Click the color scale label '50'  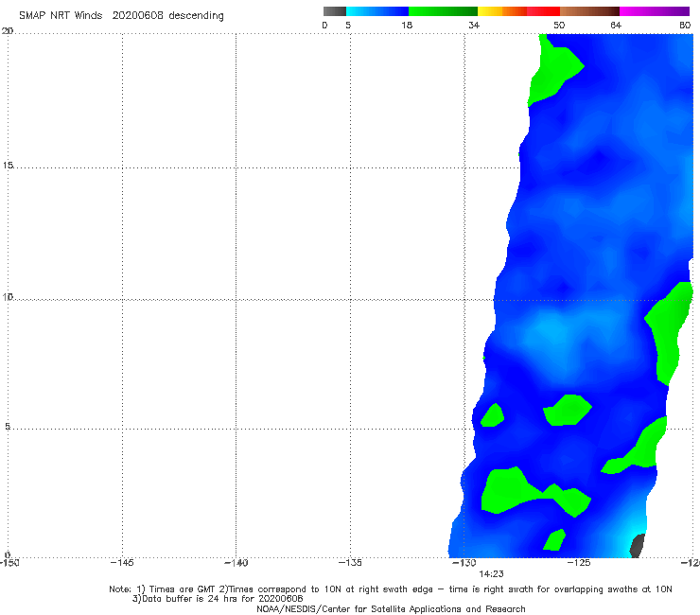coord(559,26)
